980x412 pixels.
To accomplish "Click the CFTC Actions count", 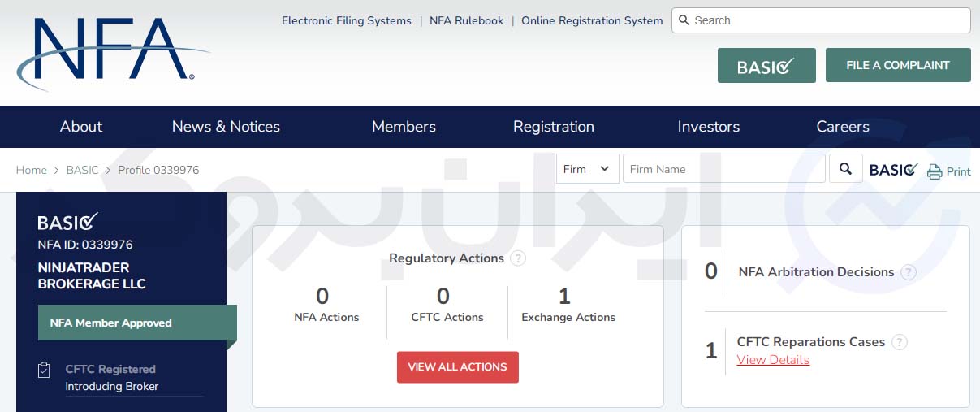I will [443, 296].
